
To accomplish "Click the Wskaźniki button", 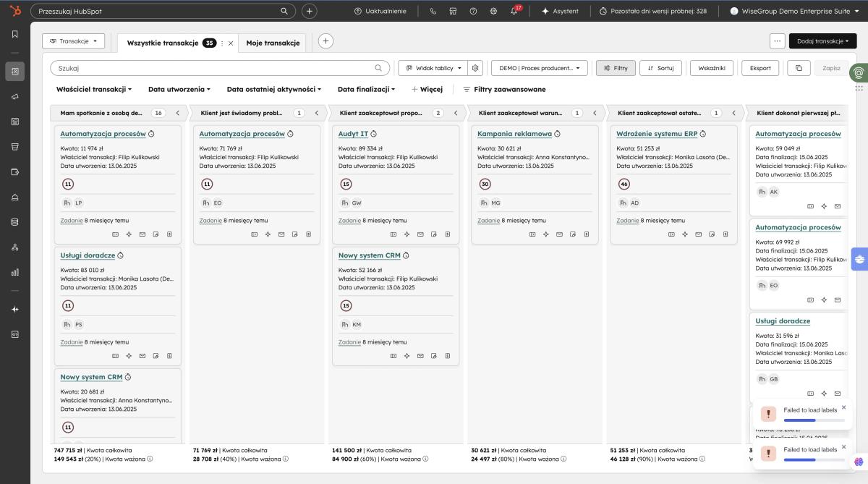I will pos(712,68).
